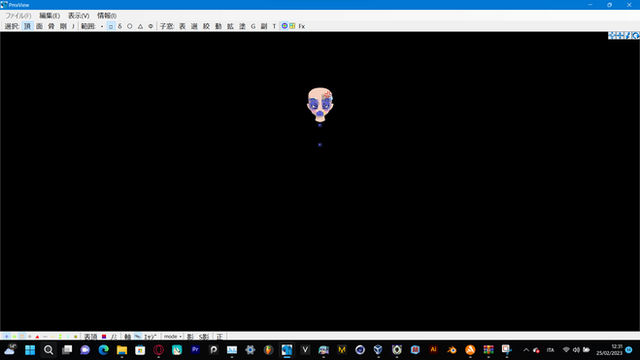
Task: Click the red-blue color square in bottom bar
Action: [104, 337]
